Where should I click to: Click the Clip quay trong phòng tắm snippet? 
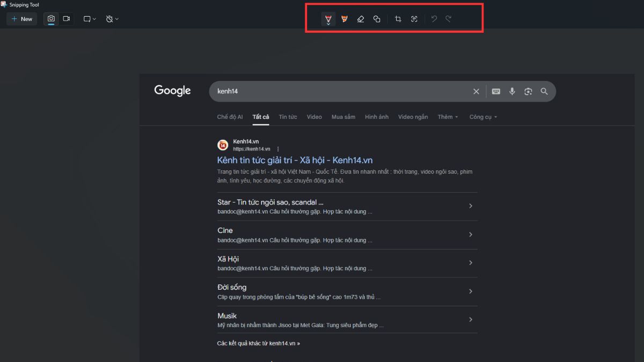coord(299,297)
